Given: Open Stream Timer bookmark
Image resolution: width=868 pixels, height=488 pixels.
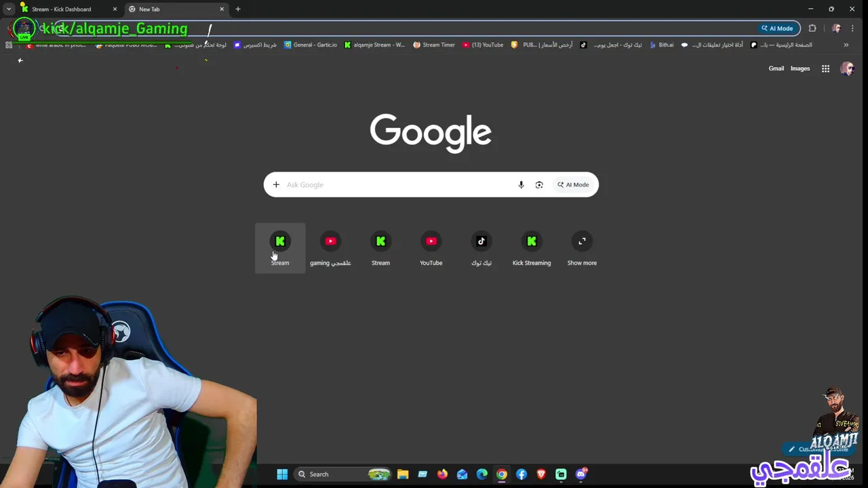Looking at the screenshot, I should pyautogui.click(x=434, y=45).
